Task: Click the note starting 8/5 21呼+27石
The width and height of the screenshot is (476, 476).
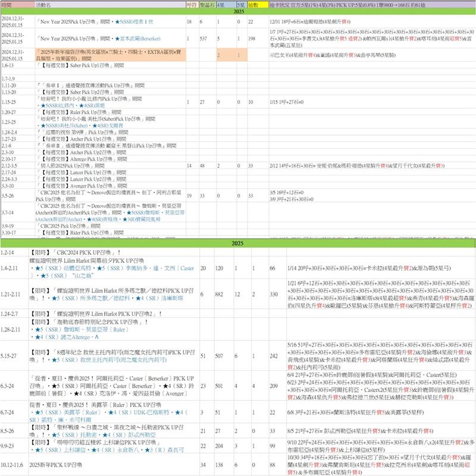Action: (381, 431)
